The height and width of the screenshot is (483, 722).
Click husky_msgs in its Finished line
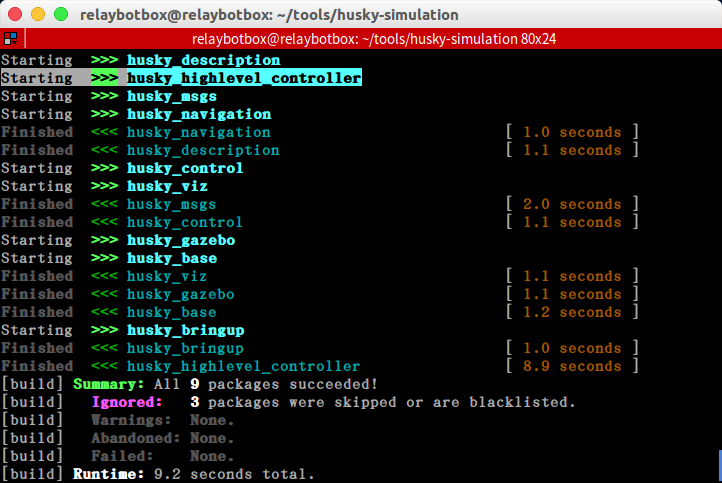click(172, 204)
